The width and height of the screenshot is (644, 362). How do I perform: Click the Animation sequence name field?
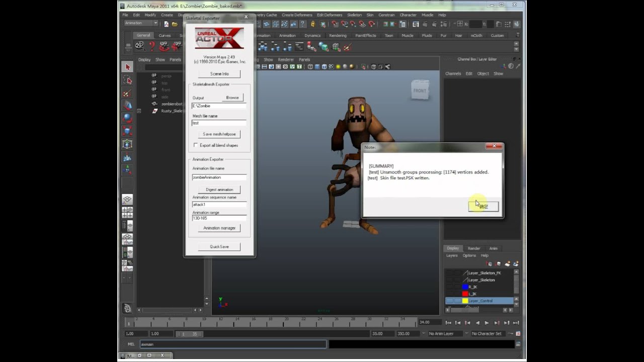(219, 205)
